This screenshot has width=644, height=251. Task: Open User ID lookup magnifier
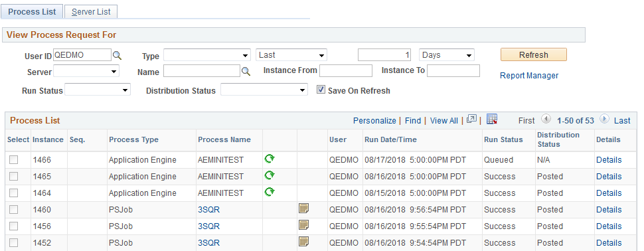point(118,56)
